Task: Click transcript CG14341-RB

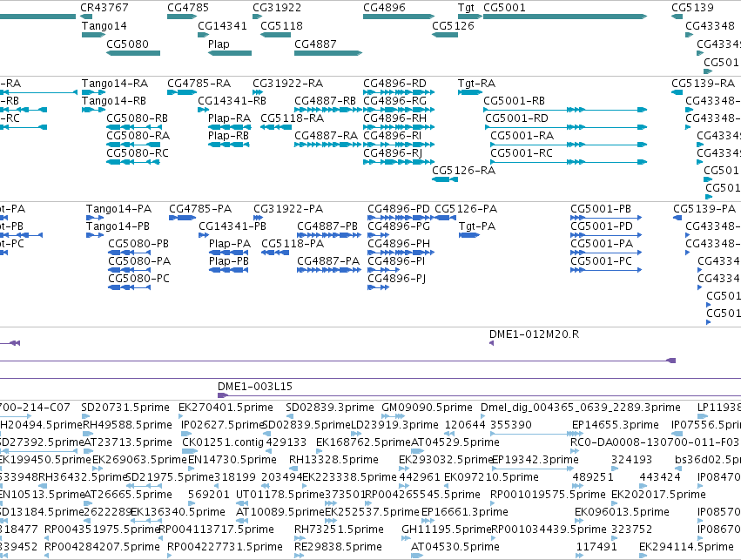Action: [x=203, y=110]
